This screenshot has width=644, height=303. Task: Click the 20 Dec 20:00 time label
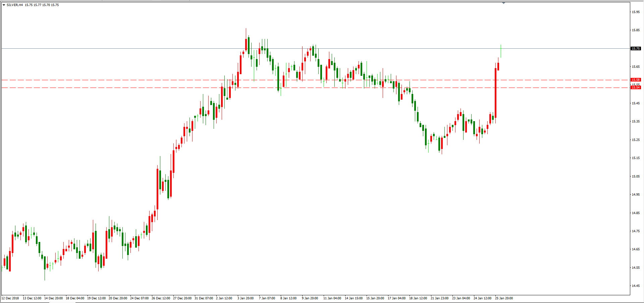coord(118,298)
